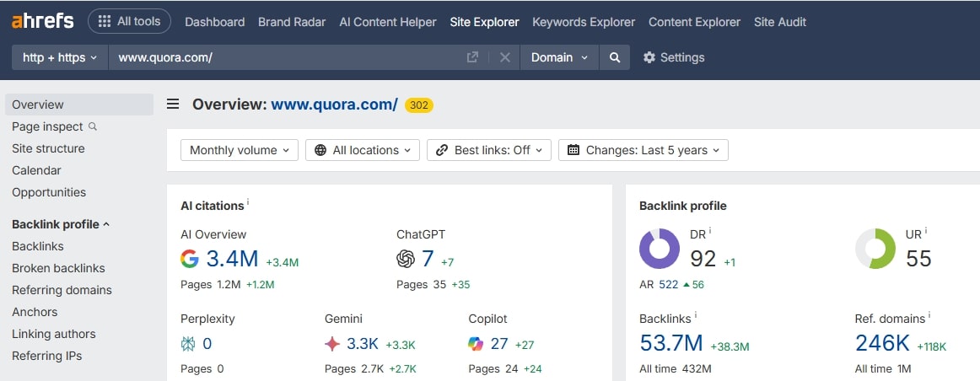Image resolution: width=980 pixels, height=381 pixels.
Task: Open Opportunities in the sidebar
Action: (x=49, y=192)
